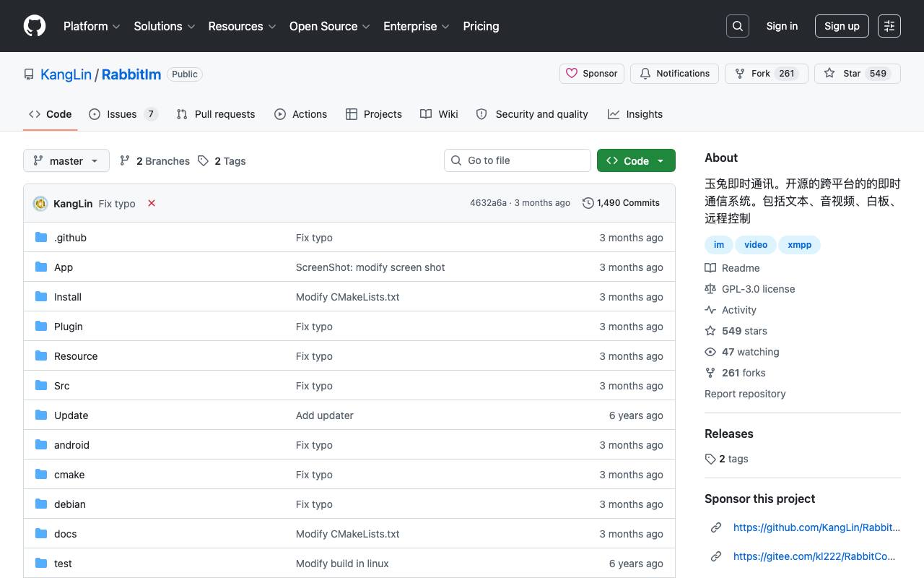924x578 pixels.
Task: Fork the repository
Action: tap(767, 74)
